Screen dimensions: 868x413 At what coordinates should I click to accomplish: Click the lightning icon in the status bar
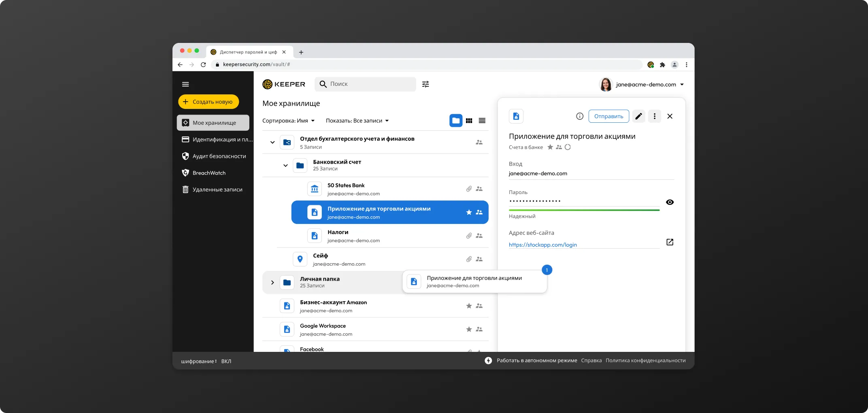tap(488, 360)
